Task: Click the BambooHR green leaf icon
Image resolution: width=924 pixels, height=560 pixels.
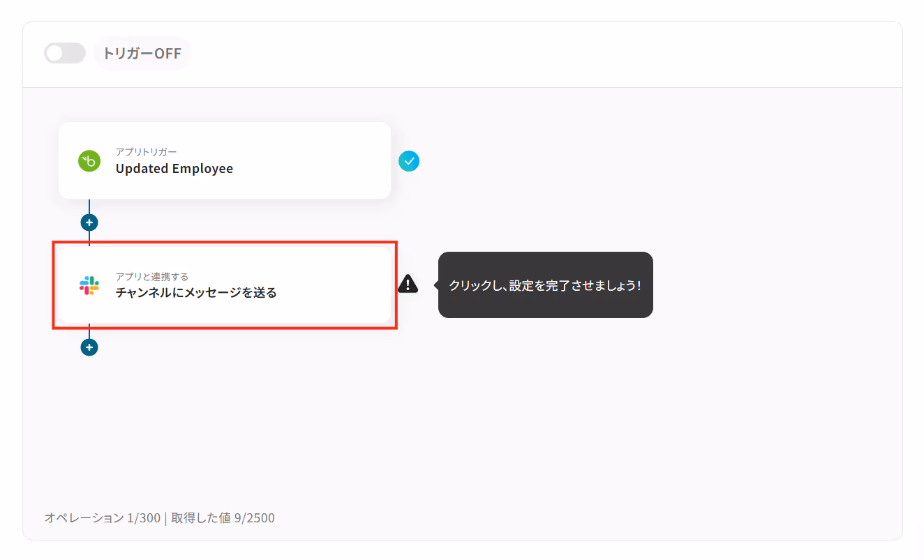Action: point(89,161)
